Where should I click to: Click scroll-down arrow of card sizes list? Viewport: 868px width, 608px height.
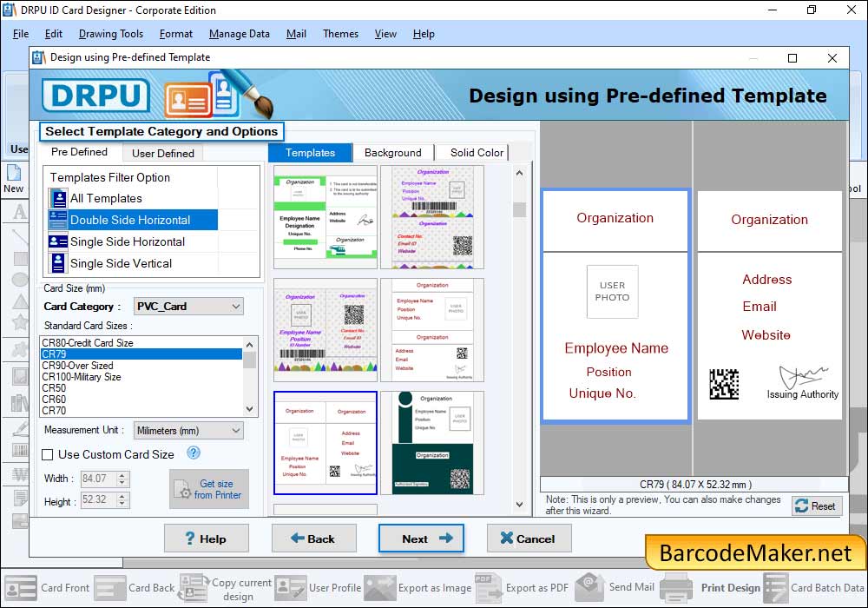coord(250,409)
